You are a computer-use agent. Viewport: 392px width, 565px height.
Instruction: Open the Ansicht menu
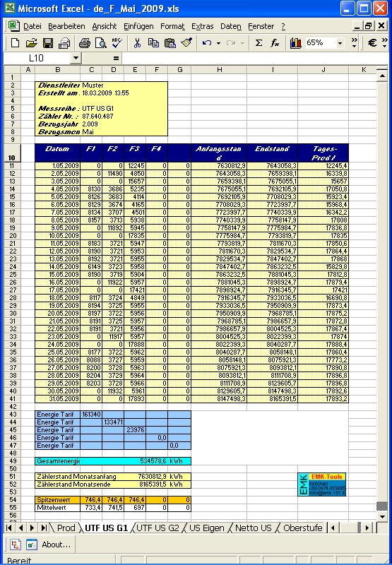click(x=105, y=26)
